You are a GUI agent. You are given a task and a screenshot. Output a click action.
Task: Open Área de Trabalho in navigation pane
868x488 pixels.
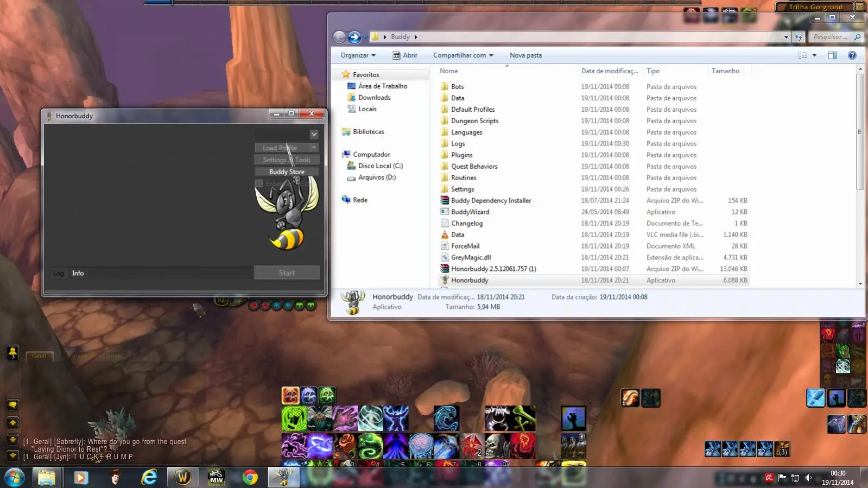pos(383,86)
